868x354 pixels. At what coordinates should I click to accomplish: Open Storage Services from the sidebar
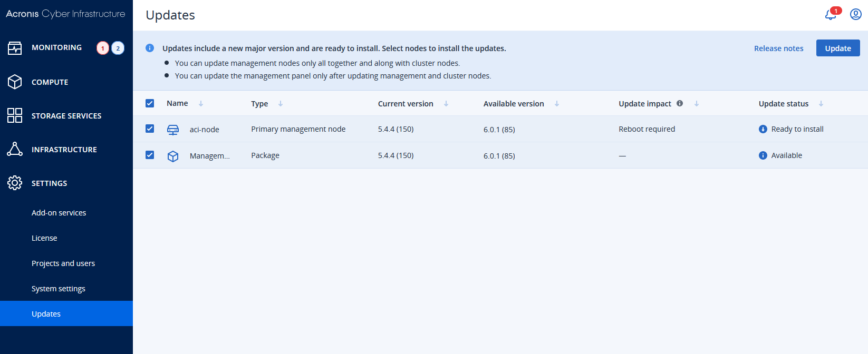(15, 115)
